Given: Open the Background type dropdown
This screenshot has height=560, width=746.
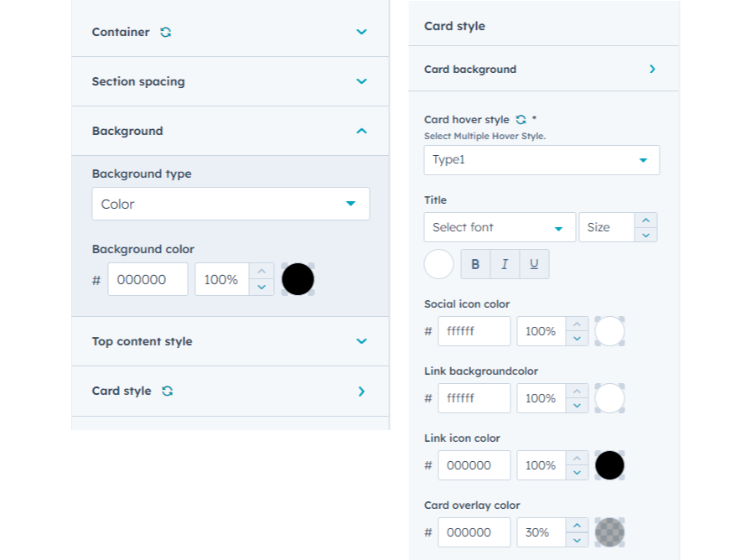Looking at the screenshot, I should [231, 204].
